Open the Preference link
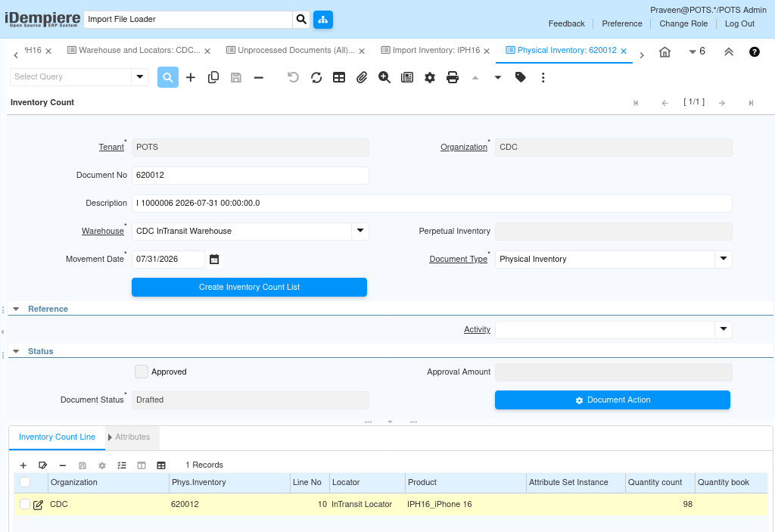Image resolution: width=775 pixels, height=532 pixels. click(x=622, y=23)
